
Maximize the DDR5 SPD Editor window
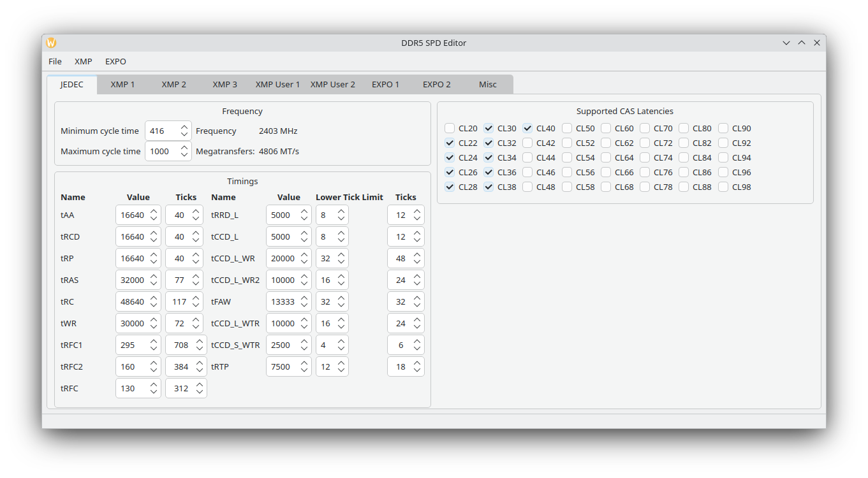click(x=802, y=43)
